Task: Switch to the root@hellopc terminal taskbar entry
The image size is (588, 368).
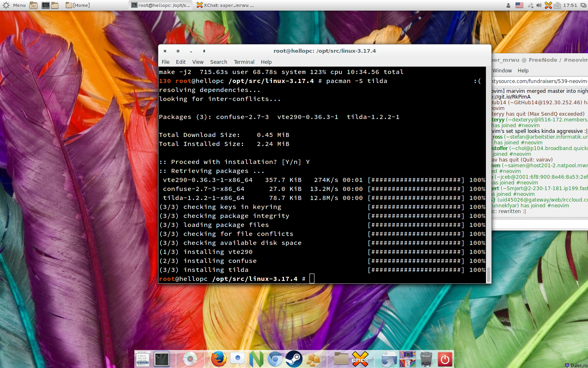Action: pyautogui.click(x=161, y=5)
